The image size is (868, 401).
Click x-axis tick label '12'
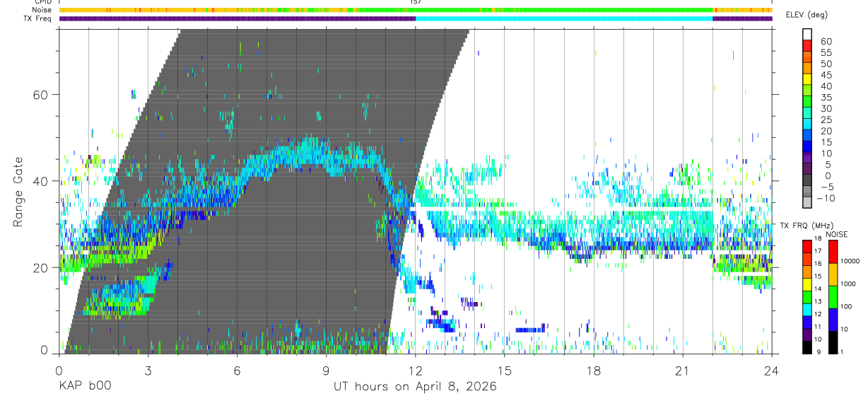pos(416,370)
